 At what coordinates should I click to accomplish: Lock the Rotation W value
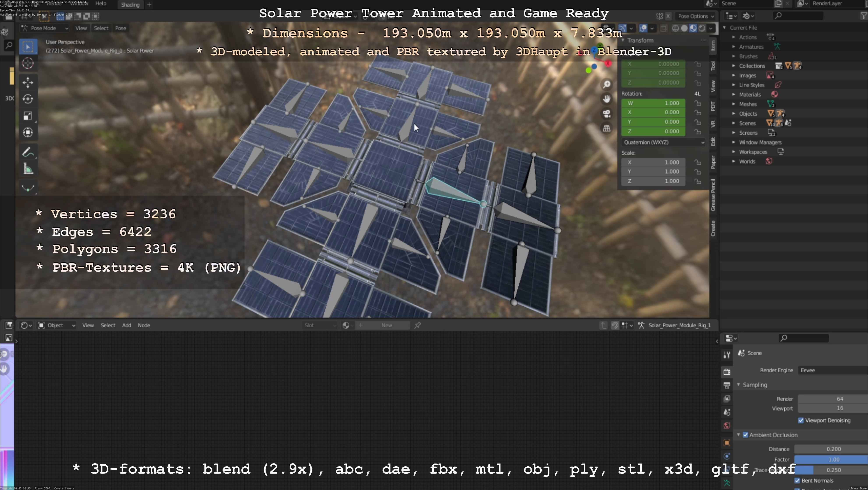tap(698, 103)
